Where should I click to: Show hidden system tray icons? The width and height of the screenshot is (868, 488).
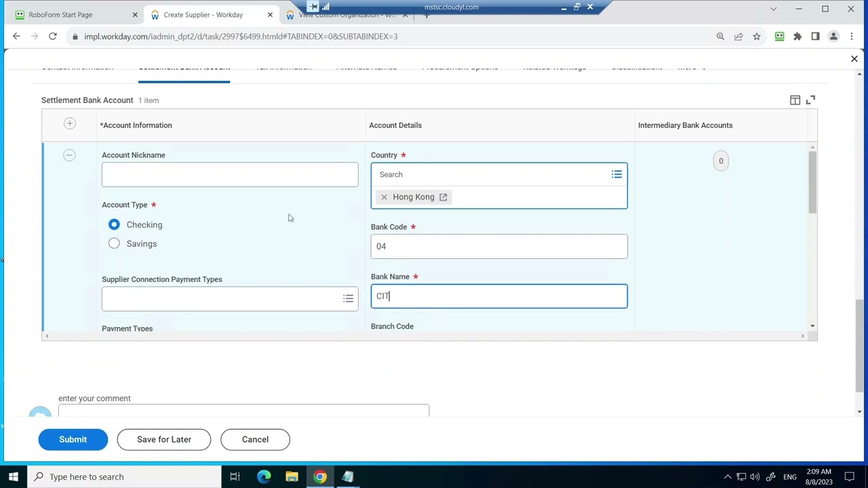click(x=728, y=476)
